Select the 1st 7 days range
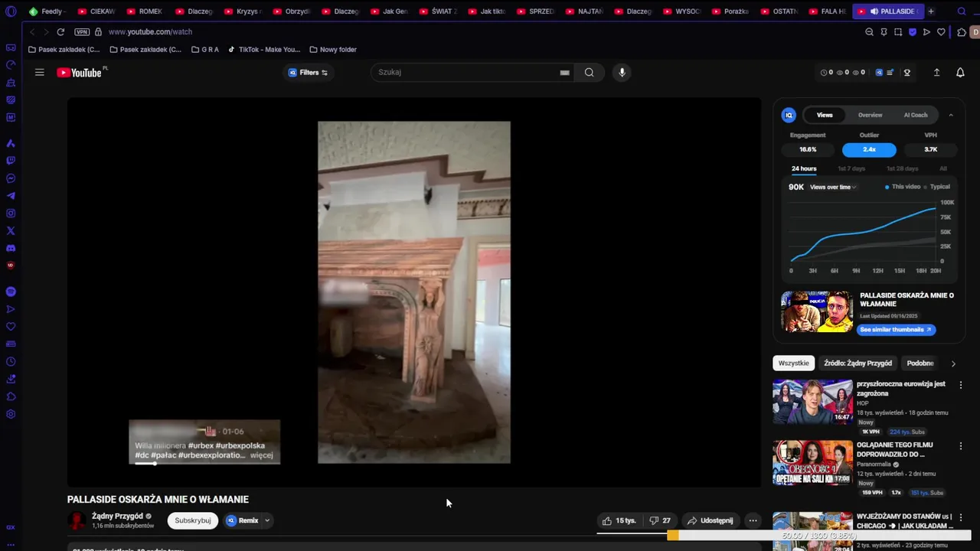The height and width of the screenshot is (551, 980). (x=851, y=168)
